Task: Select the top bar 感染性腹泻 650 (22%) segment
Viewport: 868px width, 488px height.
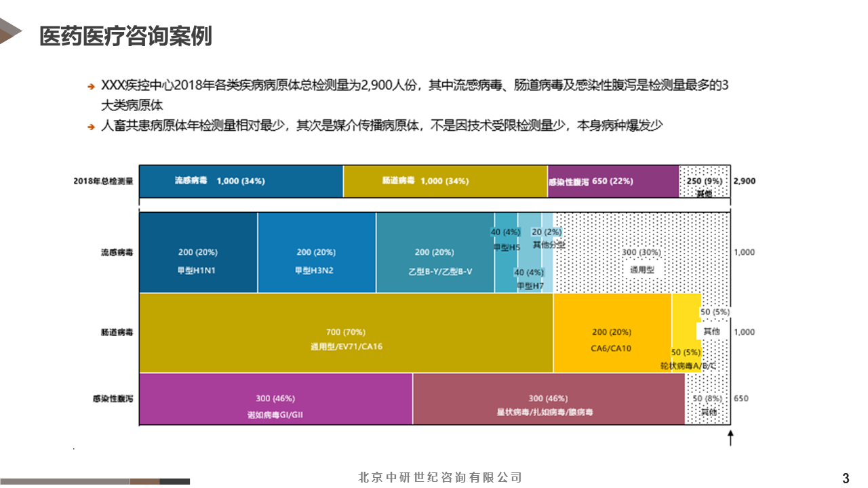Action: [613, 181]
